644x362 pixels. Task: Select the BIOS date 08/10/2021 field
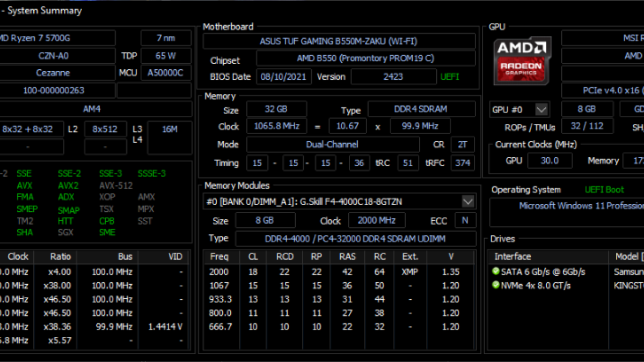coord(284,77)
